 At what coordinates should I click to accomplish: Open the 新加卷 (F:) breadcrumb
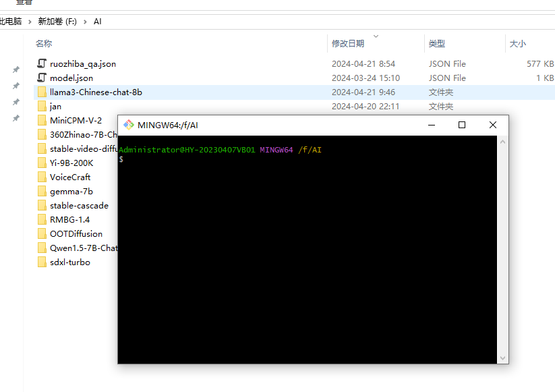click(x=57, y=22)
